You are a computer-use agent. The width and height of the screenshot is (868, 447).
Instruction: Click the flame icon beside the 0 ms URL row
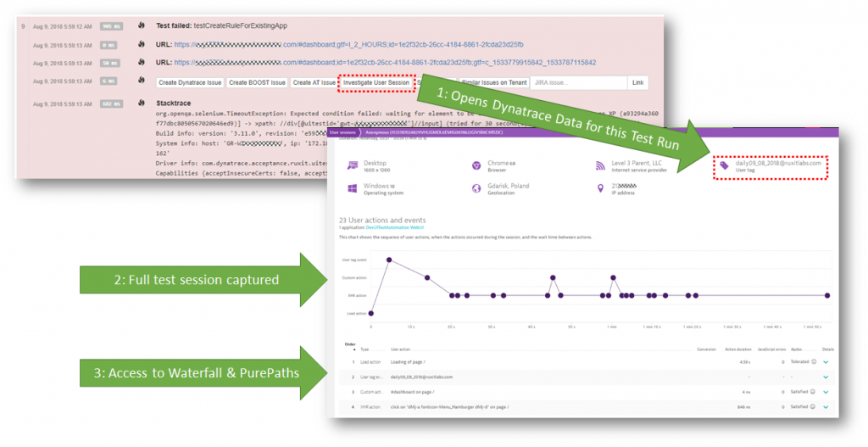[x=142, y=44]
